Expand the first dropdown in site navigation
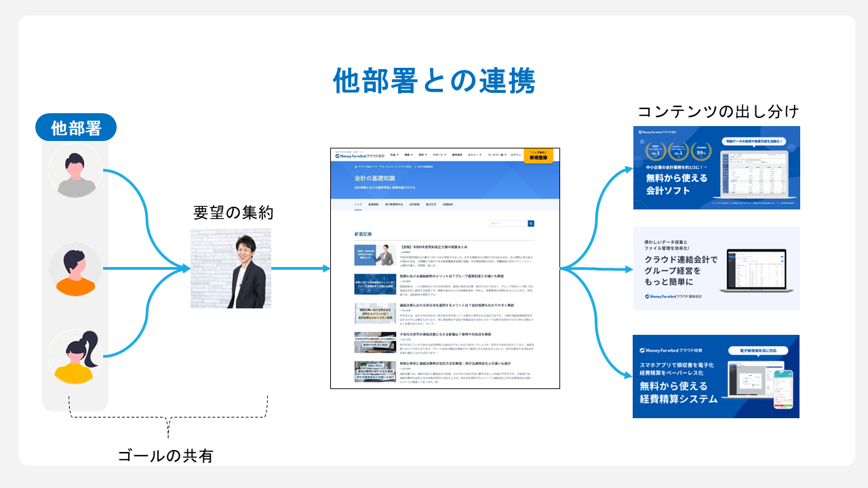This screenshot has width=868, height=488. [394, 155]
